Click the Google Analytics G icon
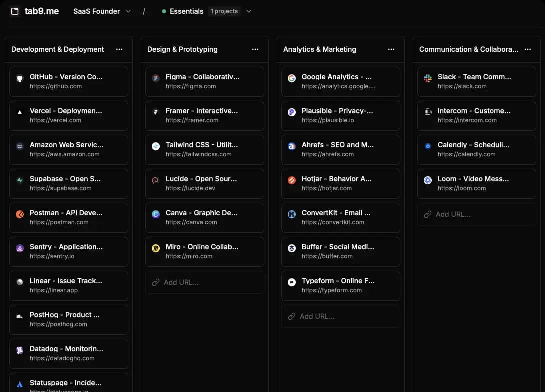 pos(292,78)
